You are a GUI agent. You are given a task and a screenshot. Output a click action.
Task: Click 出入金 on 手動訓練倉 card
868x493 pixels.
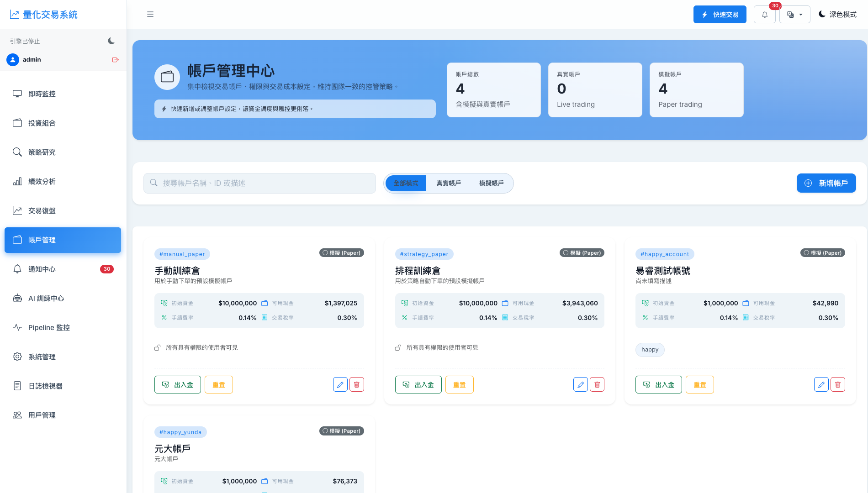coord(178,385)
